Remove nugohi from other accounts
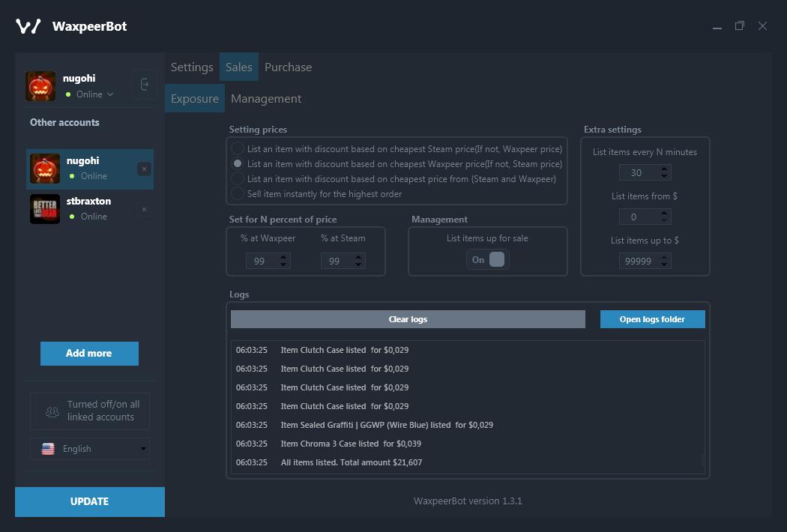The height and width of the screenshot is (532, 787). [x=144, y=169]
